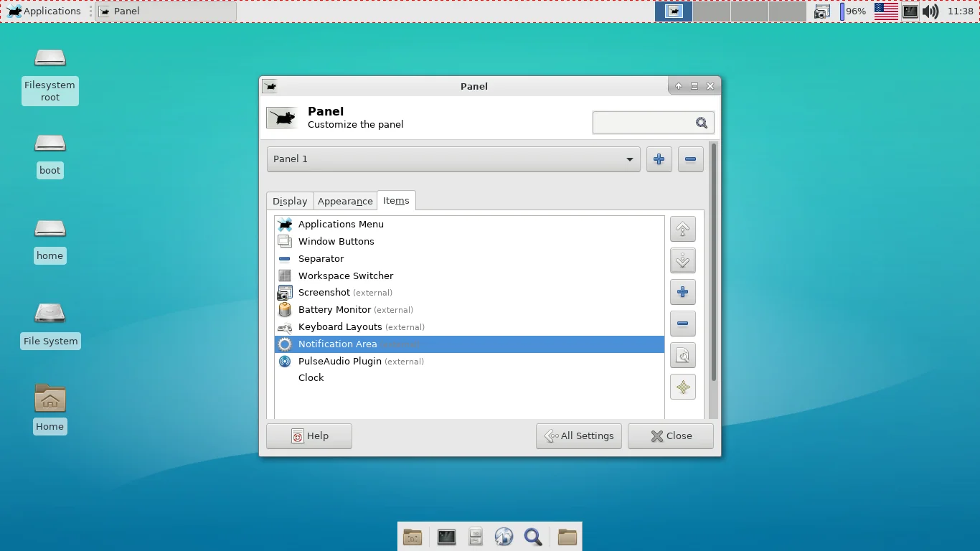Click the US flag keyboard layout indicator

pos(886,11)
